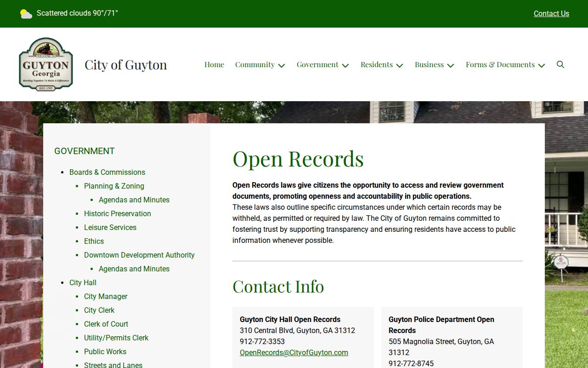This screenshot has width=588, height=368.
Task: Open Planning & Zoning sidebar link
Action: coord(114,186)
